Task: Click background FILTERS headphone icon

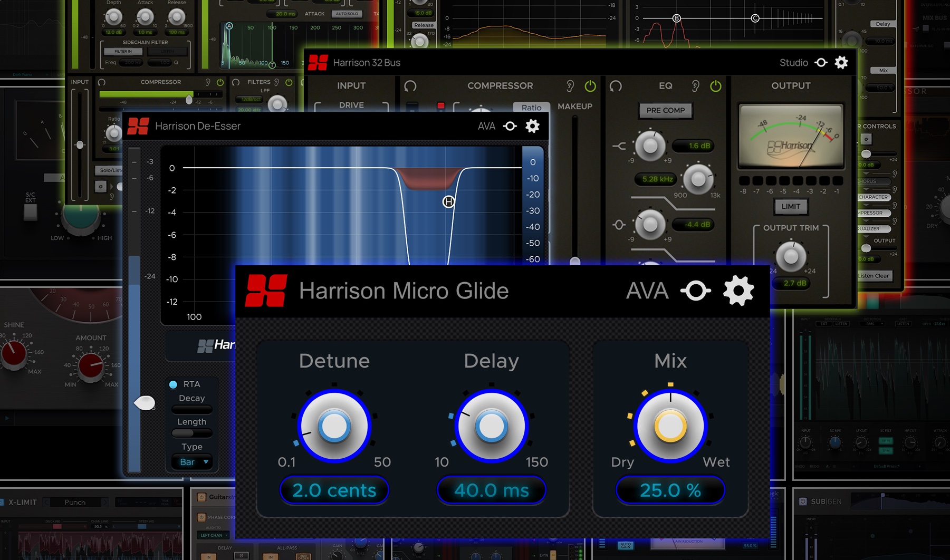Action: point(236,82)
